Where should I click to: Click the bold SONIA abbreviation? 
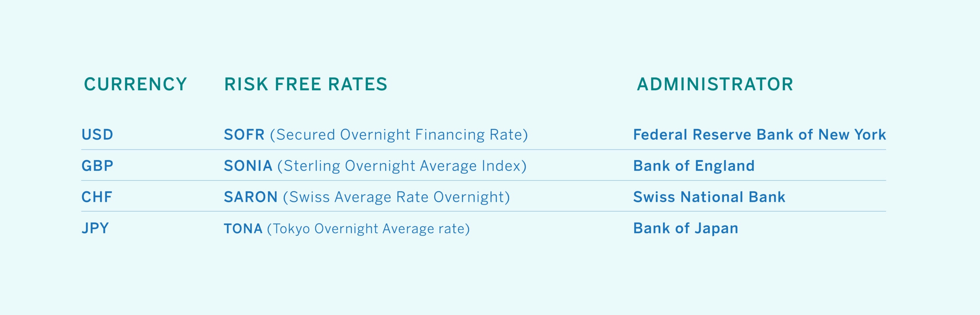(248, 166)
